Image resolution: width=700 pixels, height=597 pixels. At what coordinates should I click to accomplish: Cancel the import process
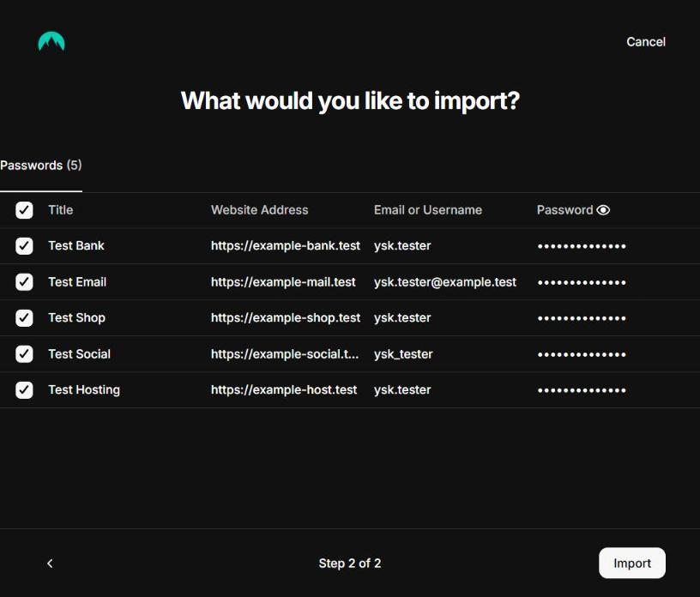pos(646,41)
